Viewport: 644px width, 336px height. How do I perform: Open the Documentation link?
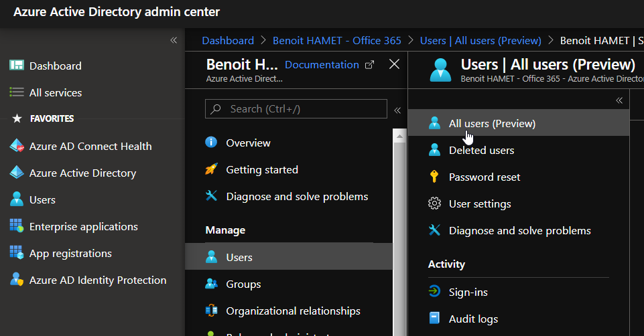pos(322,64)
